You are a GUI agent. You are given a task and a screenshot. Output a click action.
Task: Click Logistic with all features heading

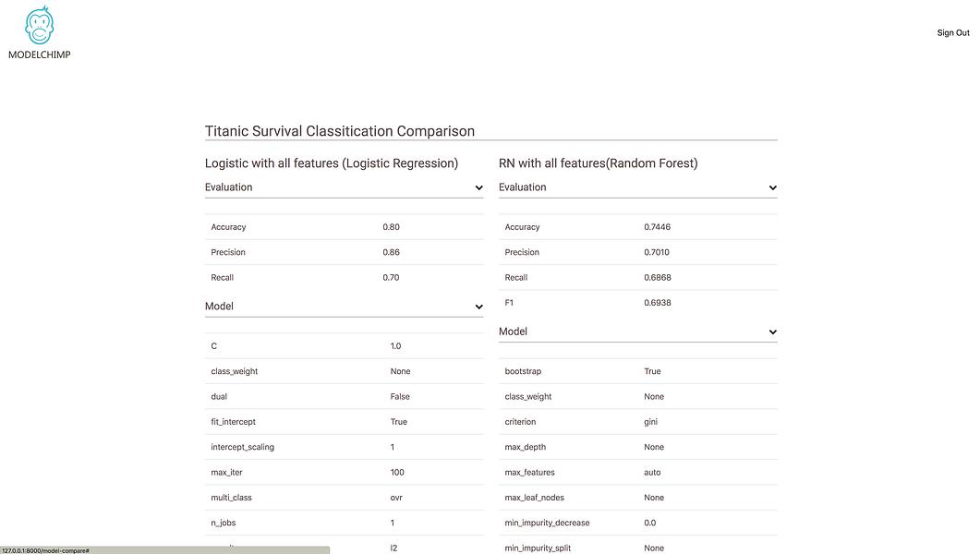(x=332, y=163)
